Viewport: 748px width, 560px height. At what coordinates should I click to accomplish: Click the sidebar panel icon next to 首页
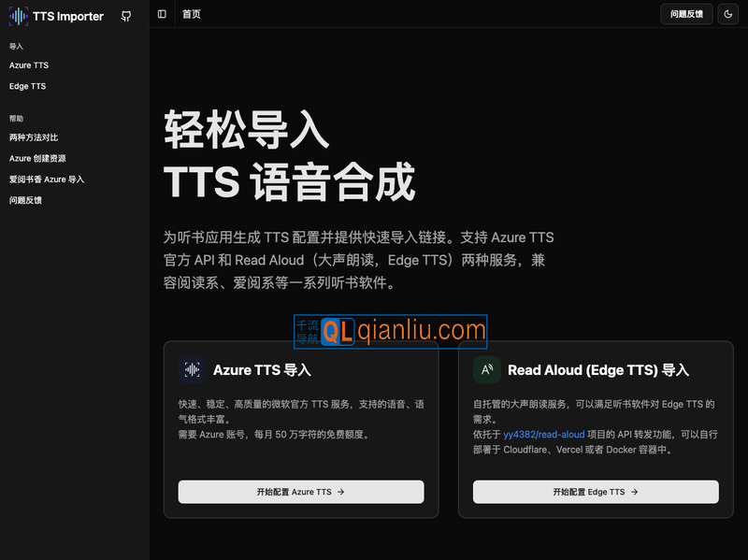click(x=162, y=14)
